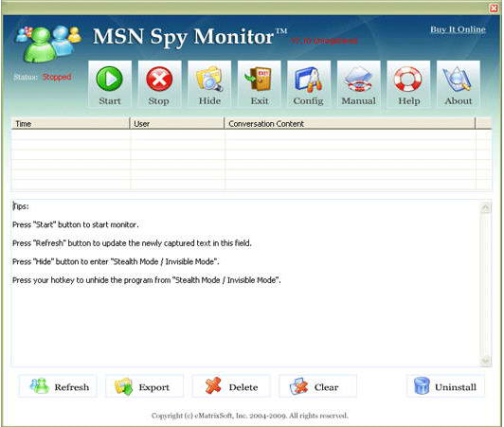Click the tips pane scroll up arrow
This screenshot has height=427, width=504.
[x=485, y=208]
